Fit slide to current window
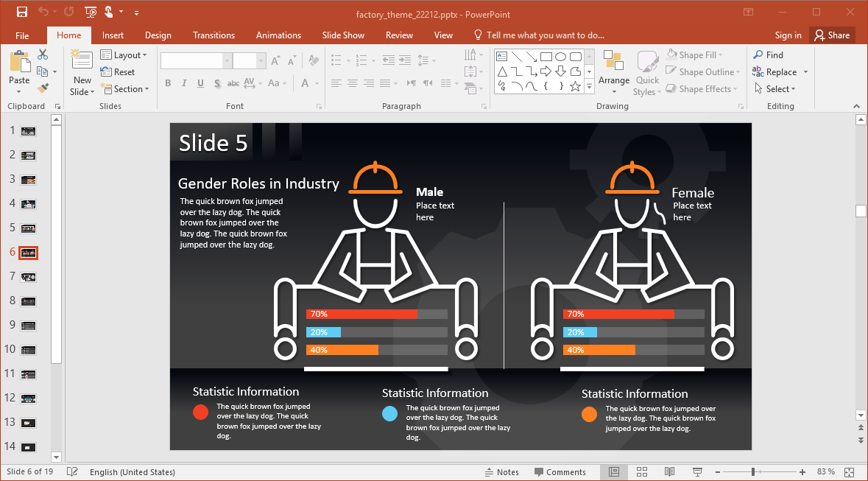868x481 pixels. pyautogui.click(x=849, y=472)
